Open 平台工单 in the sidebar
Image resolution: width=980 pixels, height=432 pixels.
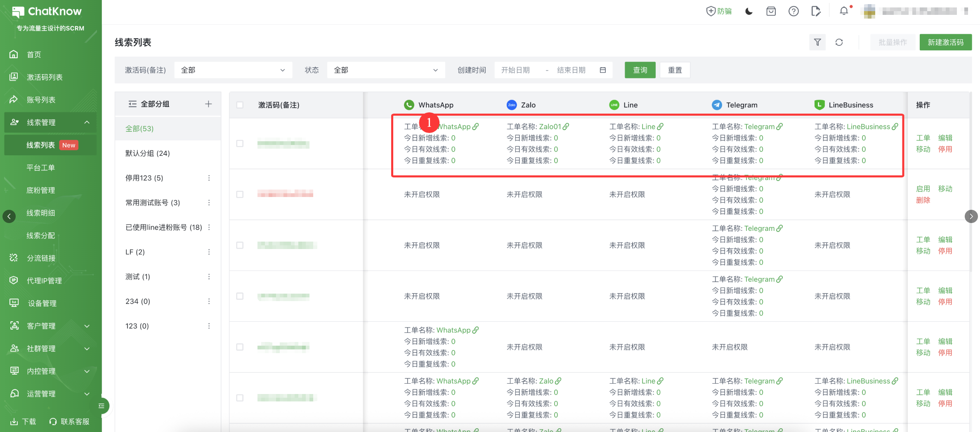40,168
